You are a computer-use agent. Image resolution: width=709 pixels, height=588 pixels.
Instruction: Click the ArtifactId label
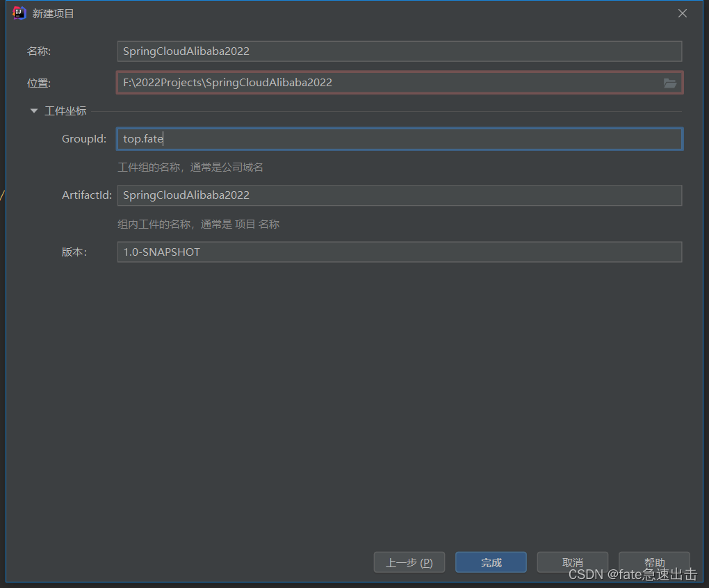pos(87,195)
